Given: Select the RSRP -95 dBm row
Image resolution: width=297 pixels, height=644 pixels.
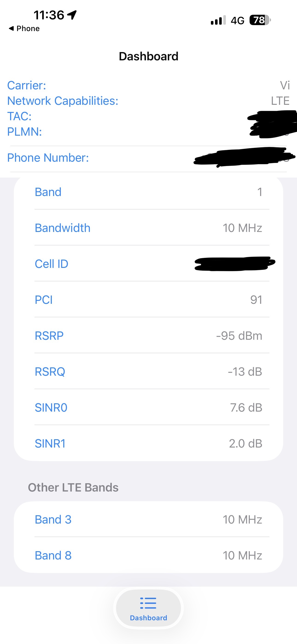Looking at the screenshot, I should [148, 336].
